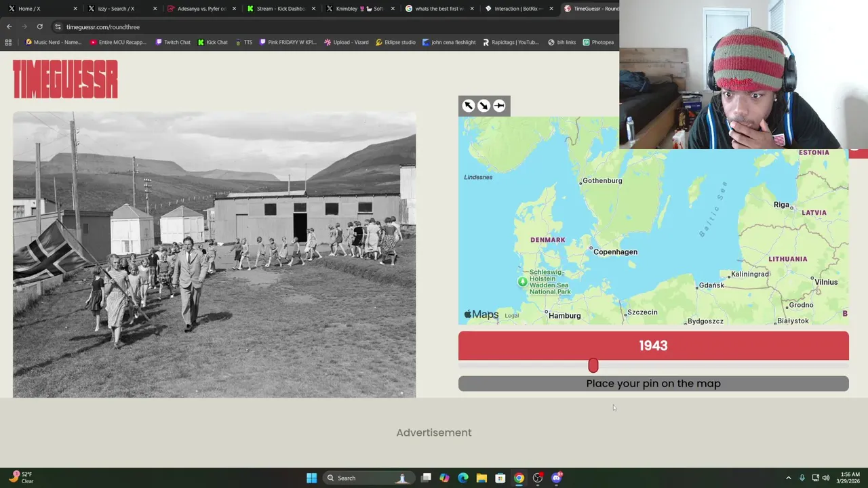Image resolution: width=868 pixels, height=488 pixels.
Task: Open the 'Music Nerd' bookmark
Action: point(53,42)
